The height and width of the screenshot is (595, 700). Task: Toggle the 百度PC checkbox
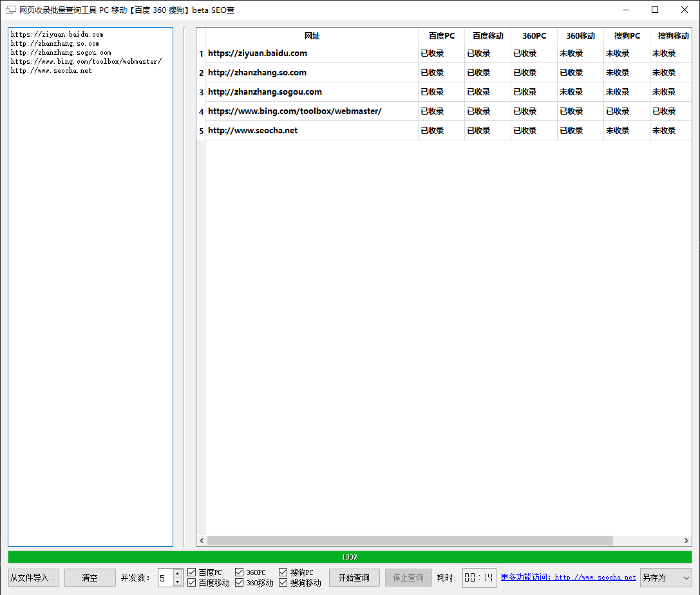(x=192, y=572)
